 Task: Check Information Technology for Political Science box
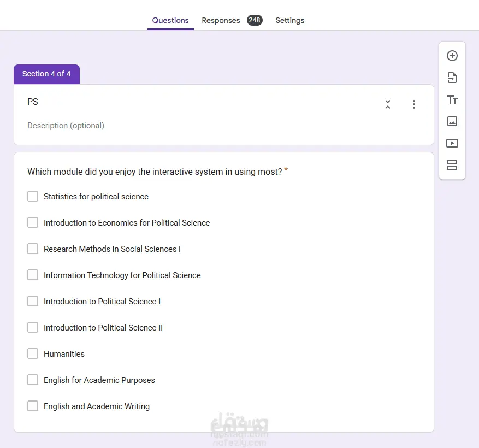coord(33,275)
